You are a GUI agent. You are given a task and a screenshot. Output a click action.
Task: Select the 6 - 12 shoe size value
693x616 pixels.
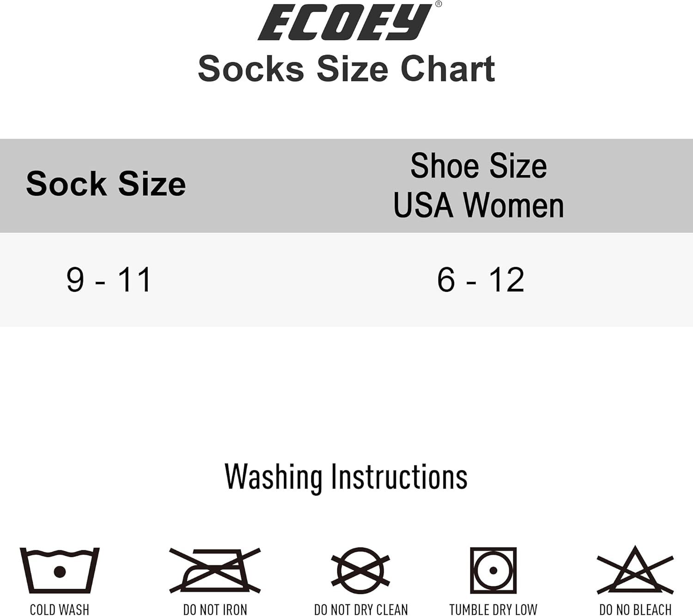(x=480, y=280)
